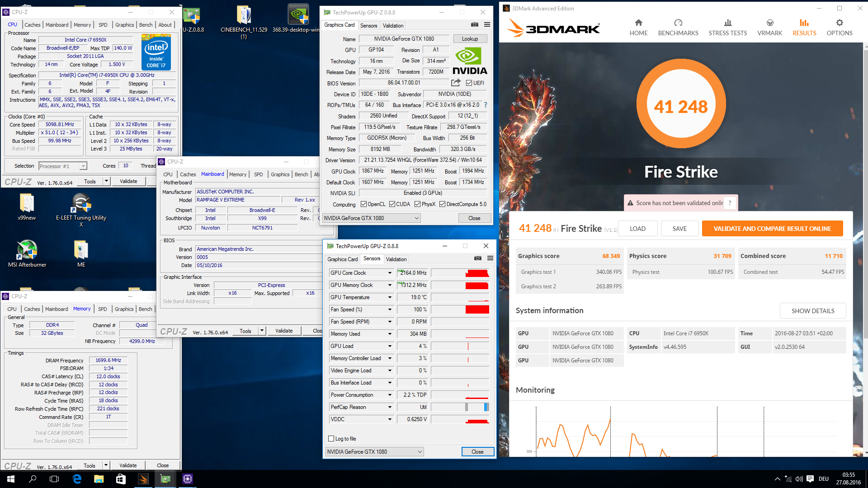868x488 pixels.
Task: Switch to the Sensors tab in GPU-Z Graphics Card window
Action: [368, 26]
